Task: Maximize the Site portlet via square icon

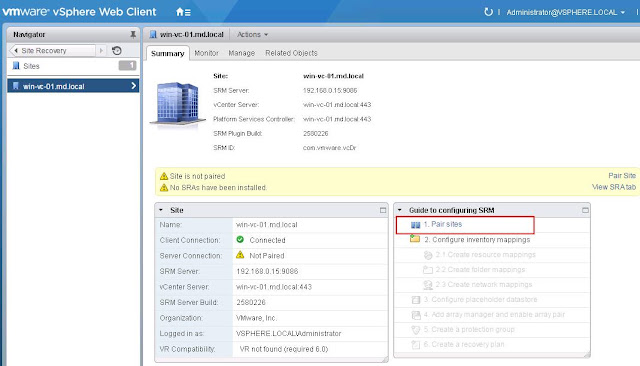Action: pos(382,210)
